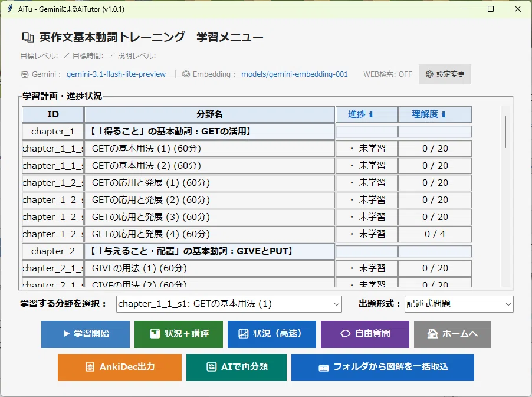Open the 出題形式 dropdown
Image resolution: width=532 pixels, height=397 pixels.
pyautogui.click(x=459, y=304)
